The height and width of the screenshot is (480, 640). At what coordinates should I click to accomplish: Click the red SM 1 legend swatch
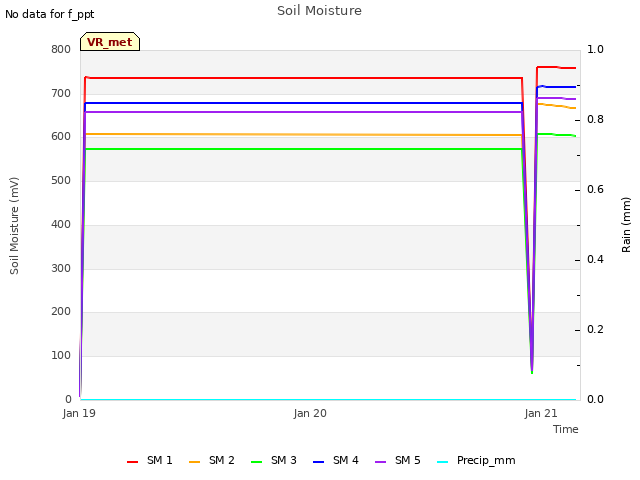pyautogui.click(x=133, y=462)
